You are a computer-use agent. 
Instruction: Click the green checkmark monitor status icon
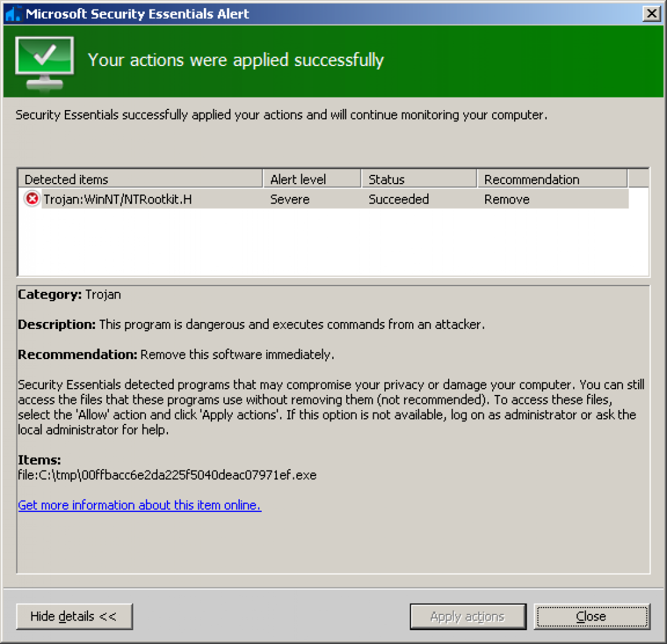[x=45, y=64]
